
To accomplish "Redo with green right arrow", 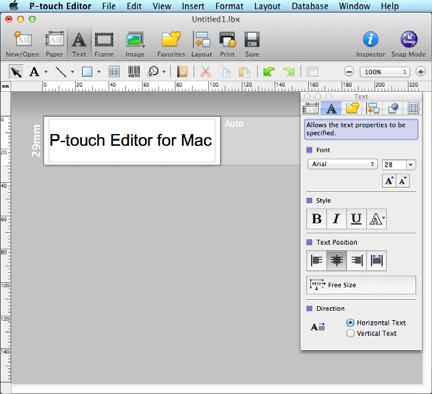I will (x=289, y=72).
